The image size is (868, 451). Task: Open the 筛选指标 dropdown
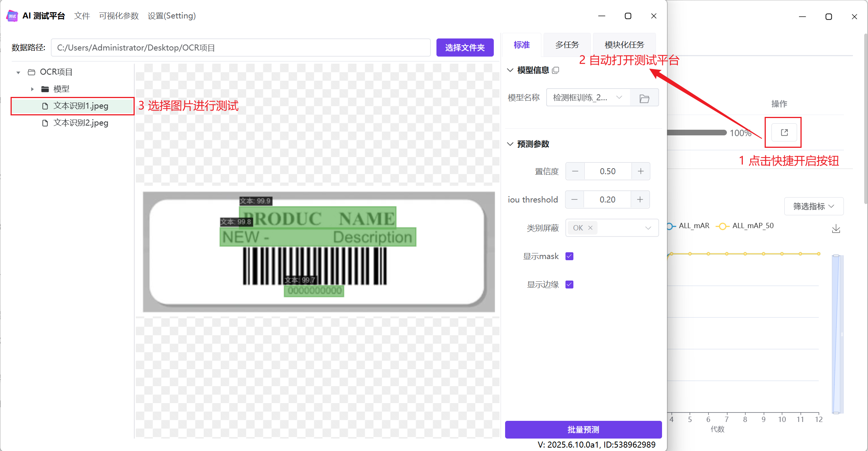814,206
